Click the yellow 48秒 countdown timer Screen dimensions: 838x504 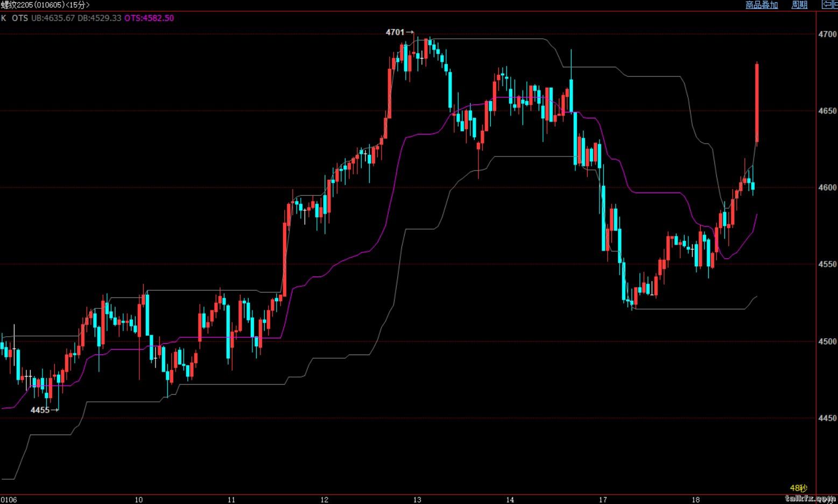[799, 488]
